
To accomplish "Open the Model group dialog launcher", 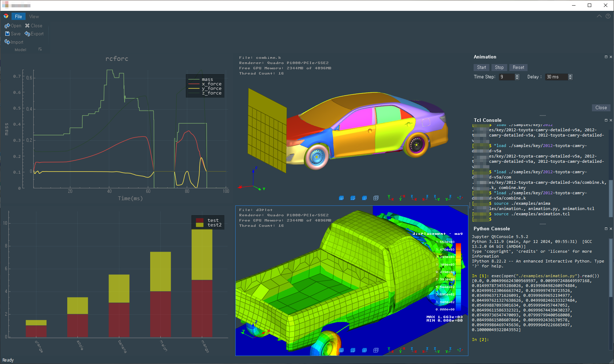I will 40,49.
